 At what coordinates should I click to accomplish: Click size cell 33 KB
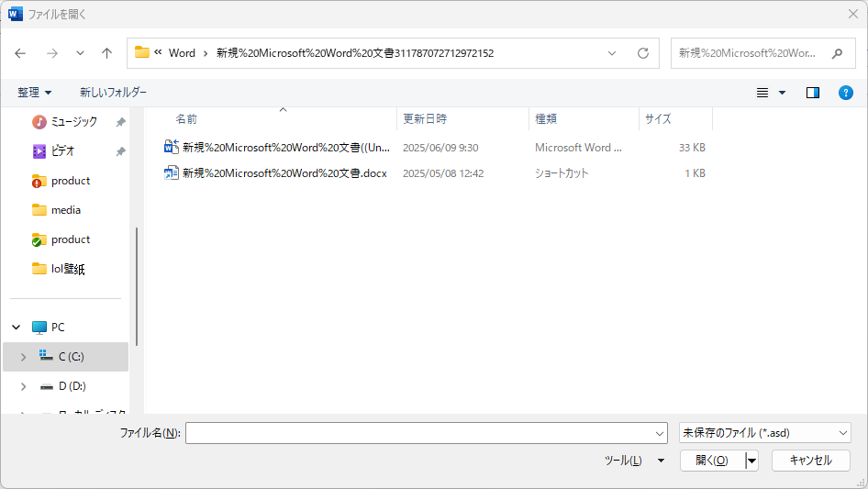pyautogui.click(x=692, y=148)
